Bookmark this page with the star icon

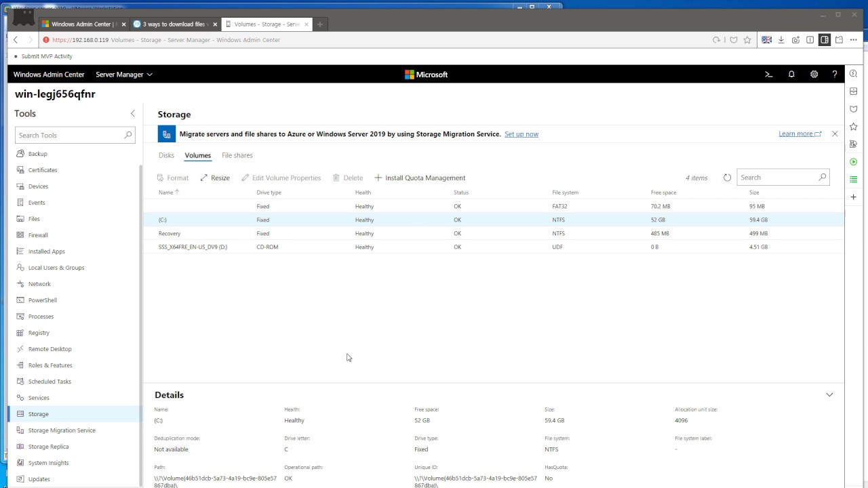click(x=747, y=40)
